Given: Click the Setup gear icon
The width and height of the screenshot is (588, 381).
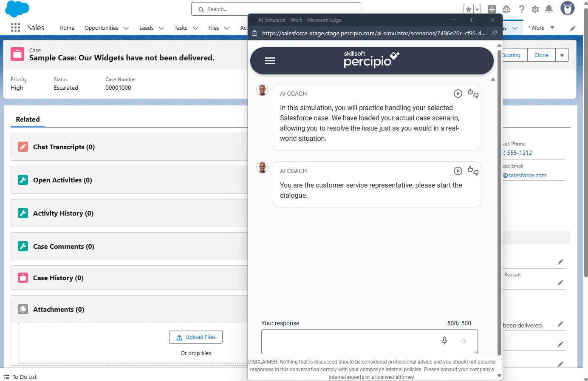Looking at the screenshot, I should [535, 9].
